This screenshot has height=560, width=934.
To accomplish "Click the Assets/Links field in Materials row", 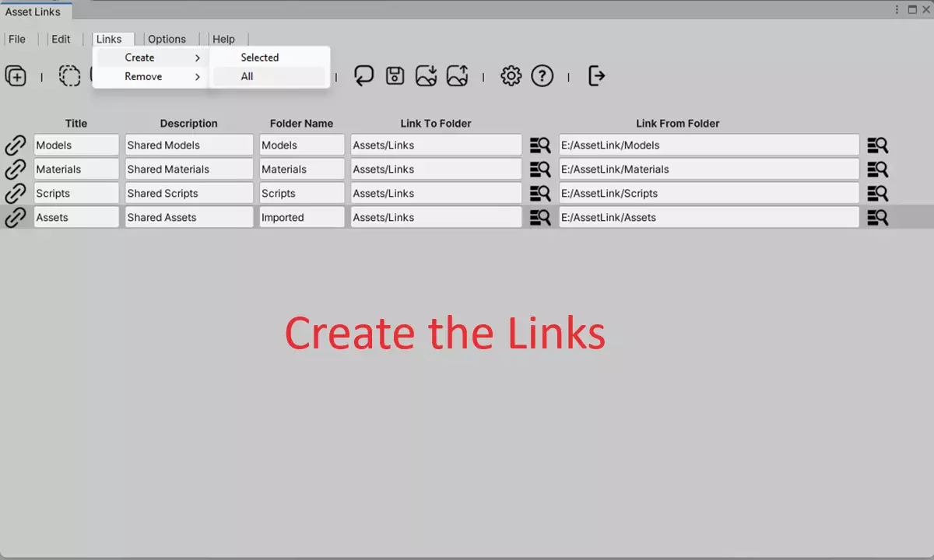I will pos(436,170).
